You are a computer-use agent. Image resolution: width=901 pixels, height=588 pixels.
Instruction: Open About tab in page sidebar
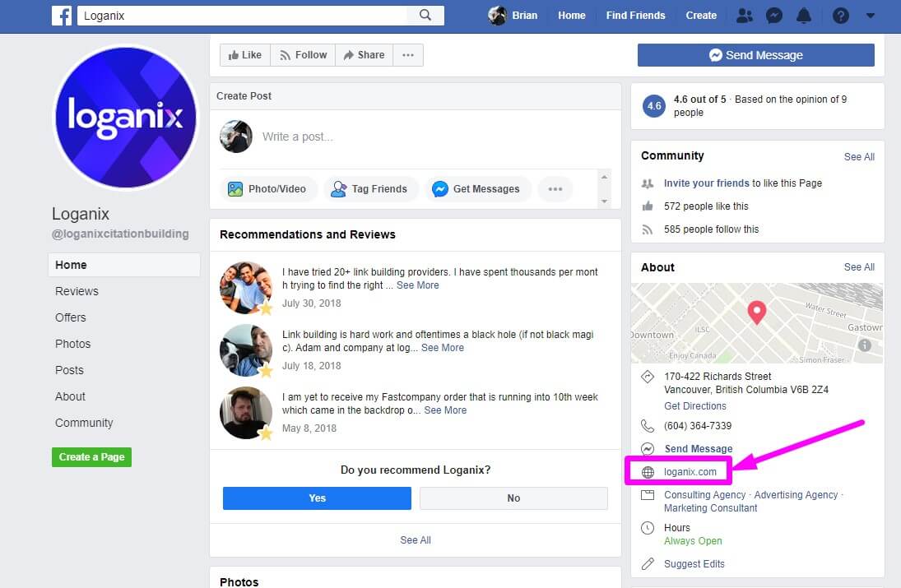click(70, 396)
